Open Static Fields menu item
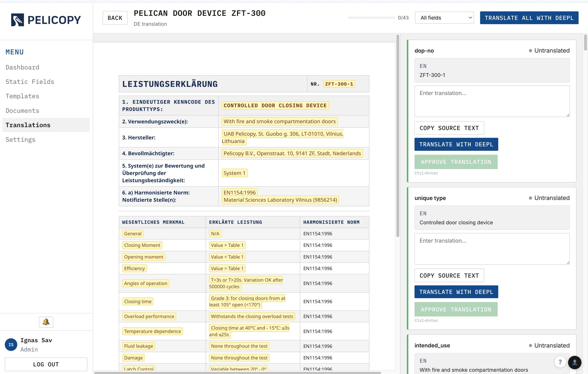 pos(30,82)
